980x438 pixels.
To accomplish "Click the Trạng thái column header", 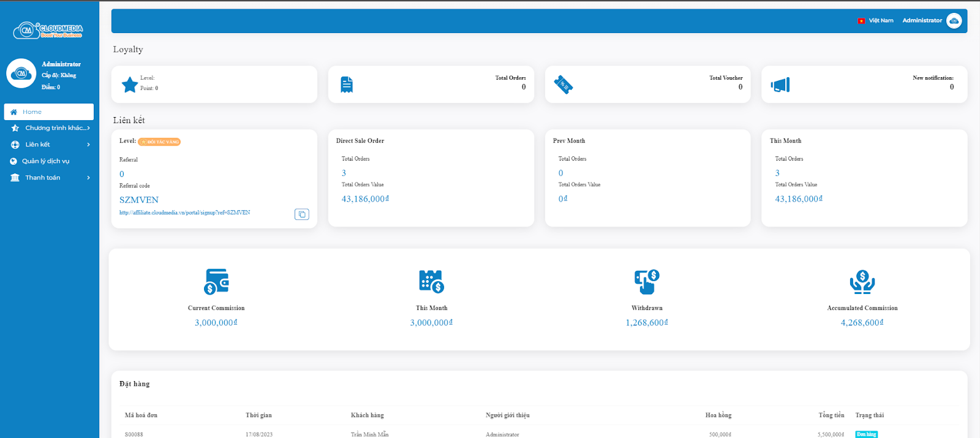I will (870, 415).
